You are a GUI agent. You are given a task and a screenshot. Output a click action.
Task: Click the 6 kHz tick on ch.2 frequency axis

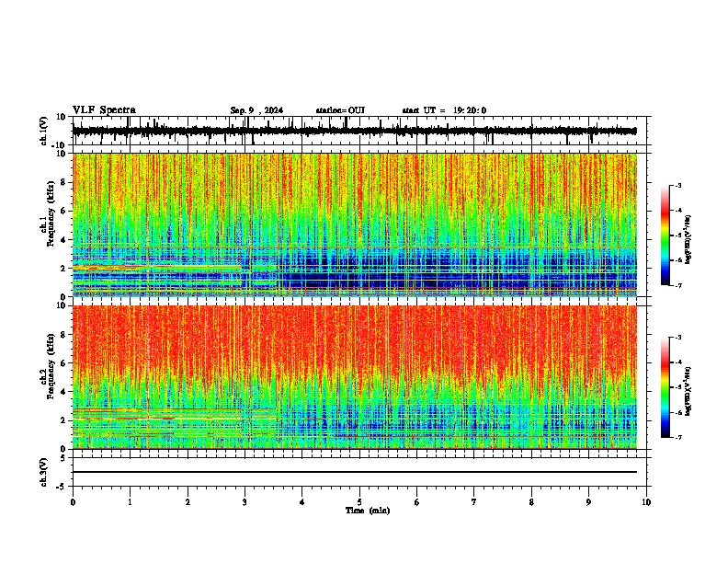63,363
